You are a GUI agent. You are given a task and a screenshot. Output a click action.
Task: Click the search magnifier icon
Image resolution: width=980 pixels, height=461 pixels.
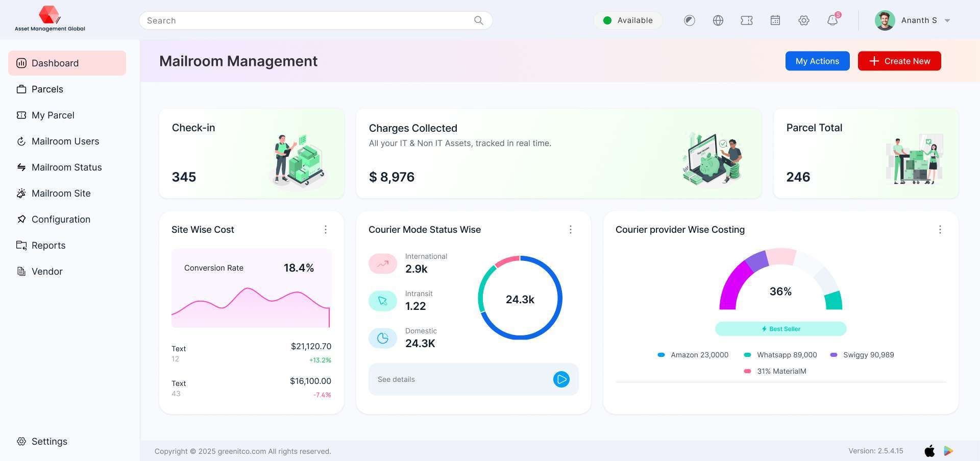point(478,20)
